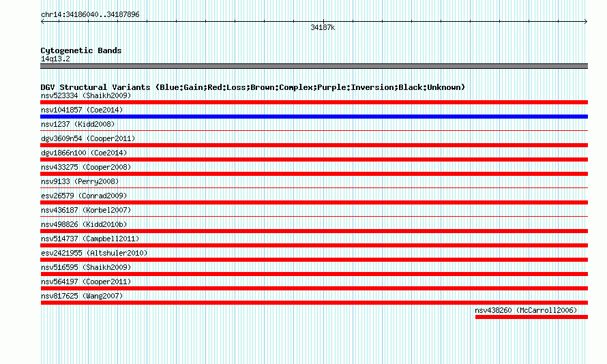Select the red bar under esv26579
Screen dimensions: 607x364
click(314, 202)
